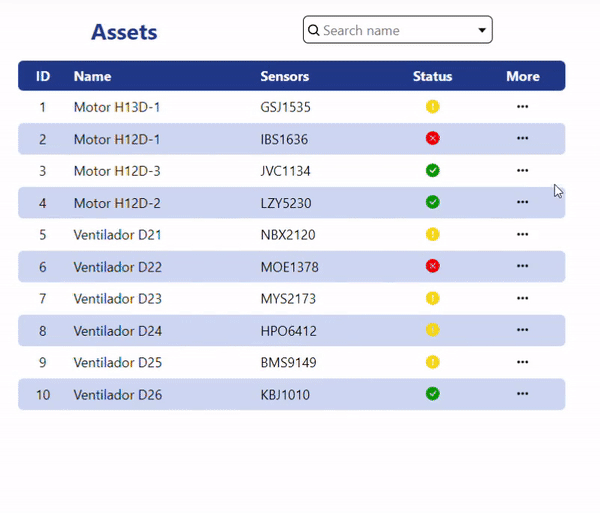Click the ID column header
Screen dimensions: 600x513
click(x=43, y=76)
